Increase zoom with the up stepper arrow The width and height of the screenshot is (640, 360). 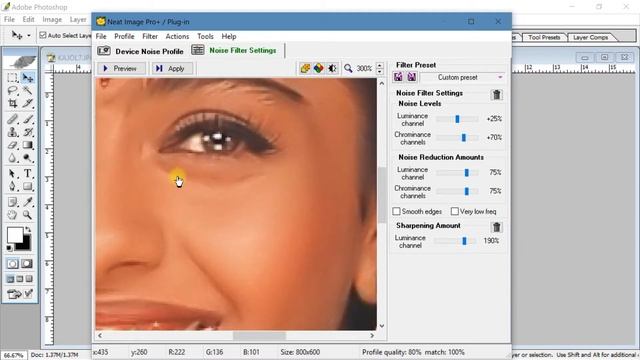click(x=380, y=65)
